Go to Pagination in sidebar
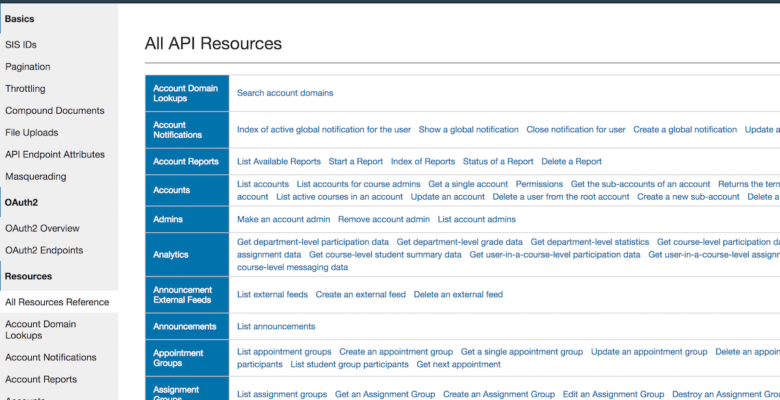Viewport: 780px width, 400px height. pos(28,67)
